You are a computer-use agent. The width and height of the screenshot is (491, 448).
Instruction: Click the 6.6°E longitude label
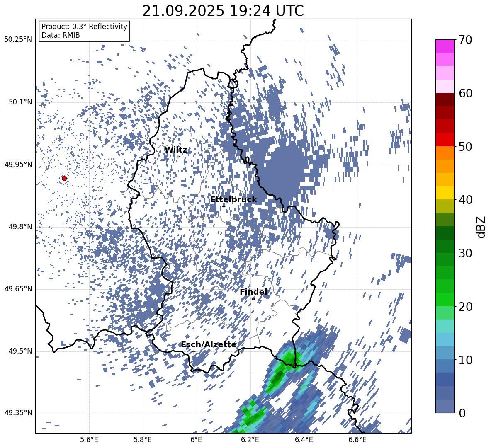coord(357,440)
